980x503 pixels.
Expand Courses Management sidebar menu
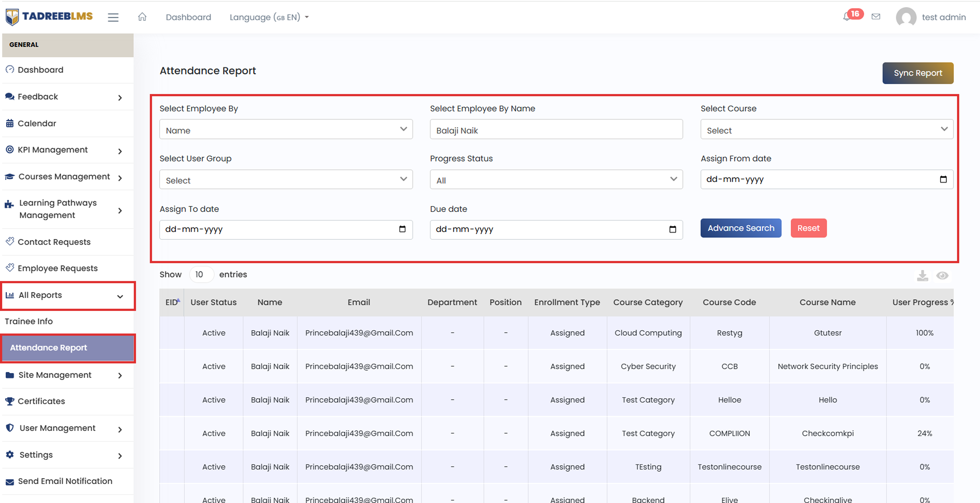tap(68, 177)
